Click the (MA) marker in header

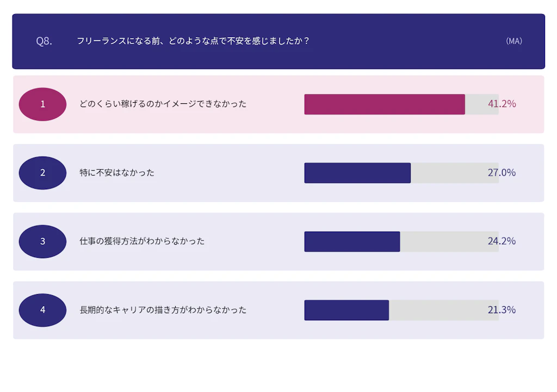point(513,41)
